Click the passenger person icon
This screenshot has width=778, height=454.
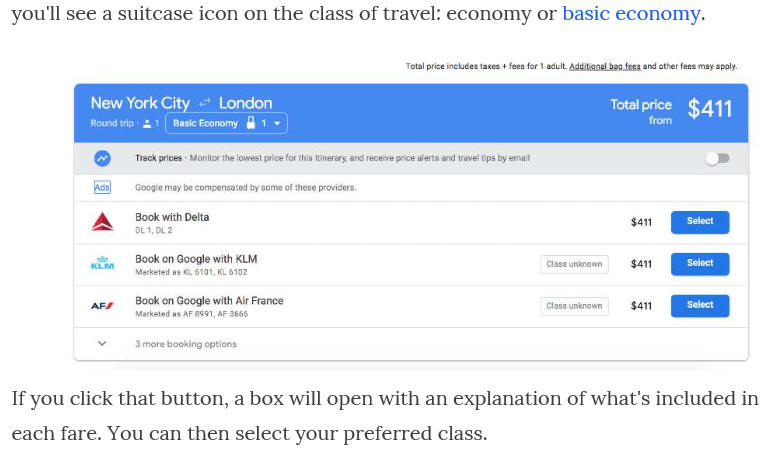click(x=147, y=124)
